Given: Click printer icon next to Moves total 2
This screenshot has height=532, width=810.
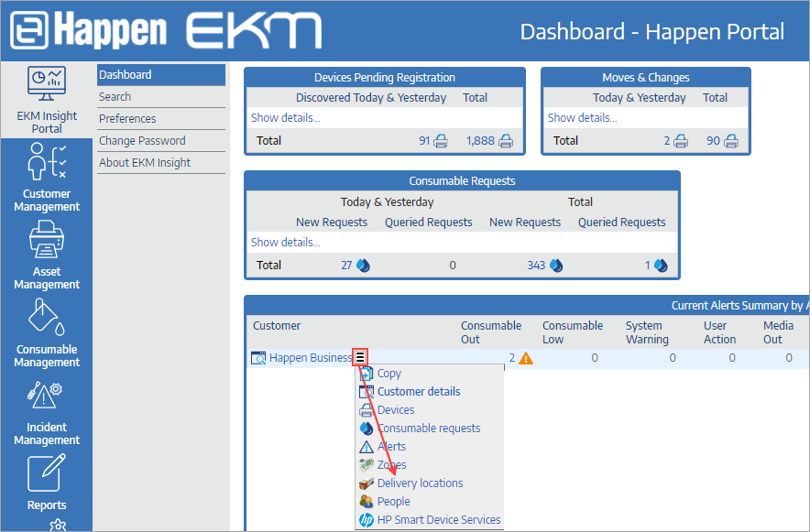Looking at the screenshot, I should 681,141.
